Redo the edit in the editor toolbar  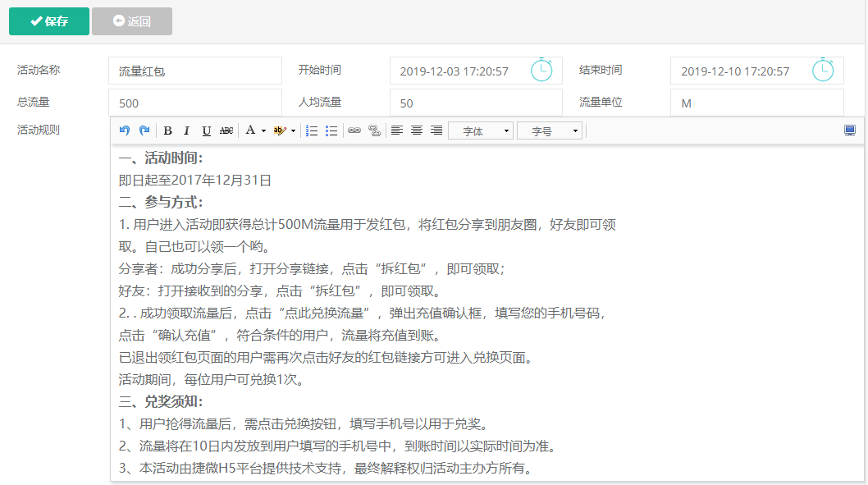tap(144, 130)
